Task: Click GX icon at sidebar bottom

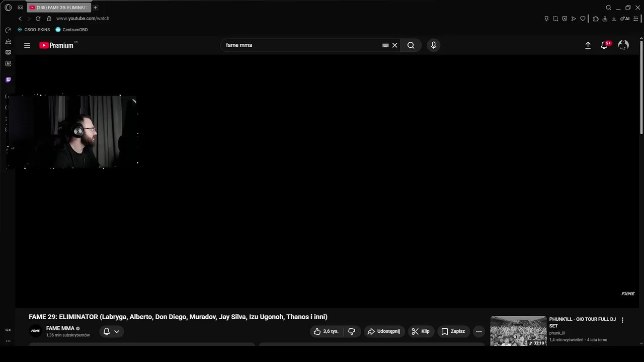Action: 8,330
